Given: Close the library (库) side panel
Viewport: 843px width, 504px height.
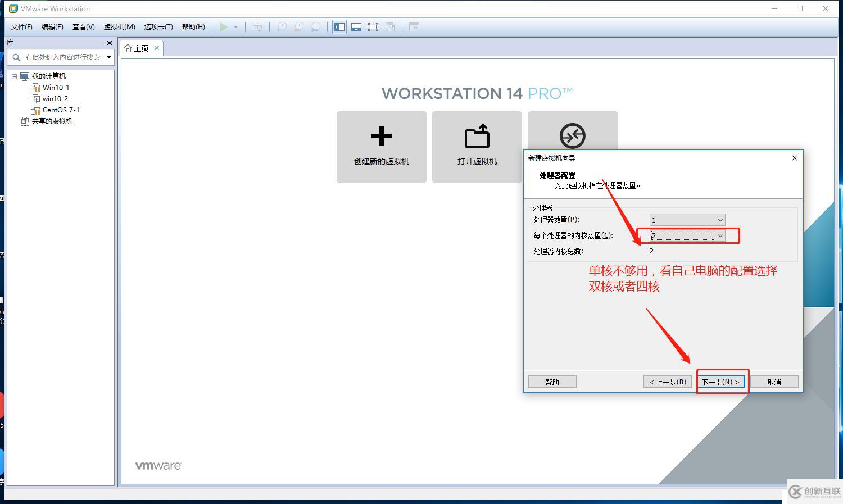Looking at the screenshot, I should pyautogui.click(x=109, y=43).
